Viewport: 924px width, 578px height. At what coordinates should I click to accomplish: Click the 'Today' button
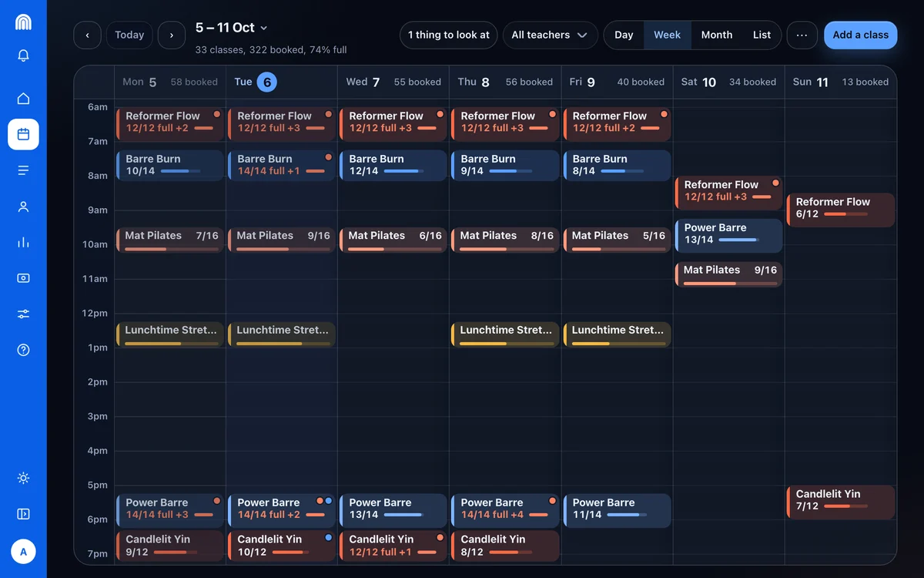129,35
